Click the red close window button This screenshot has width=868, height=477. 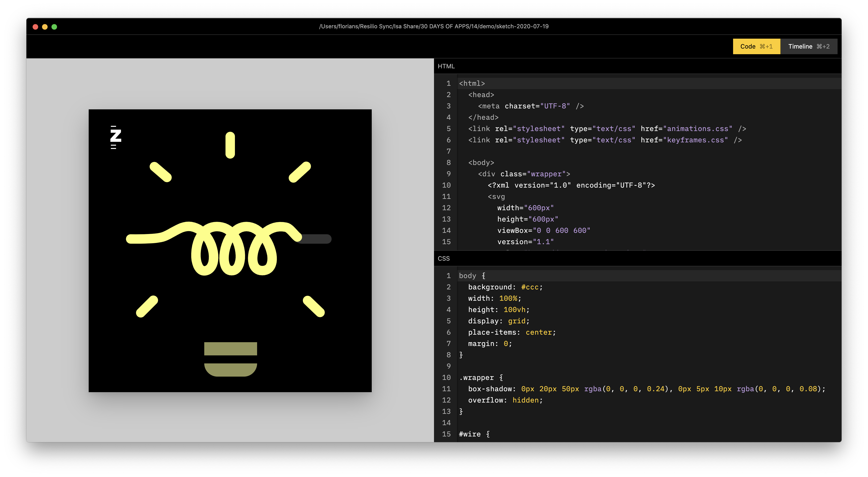click(35, 27)
